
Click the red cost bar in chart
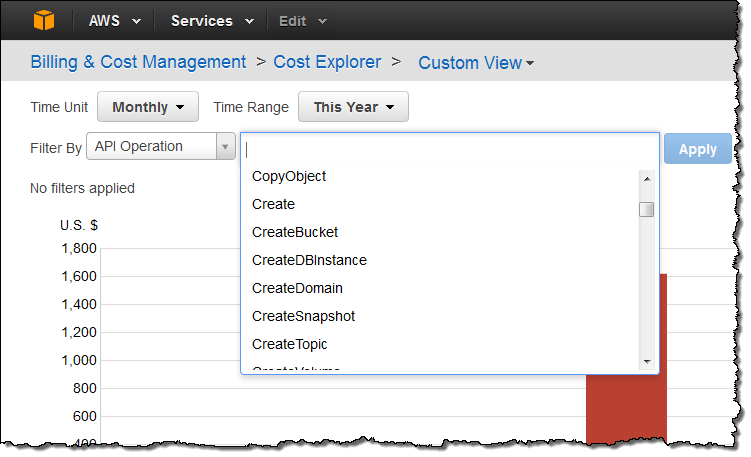point(626,408)
